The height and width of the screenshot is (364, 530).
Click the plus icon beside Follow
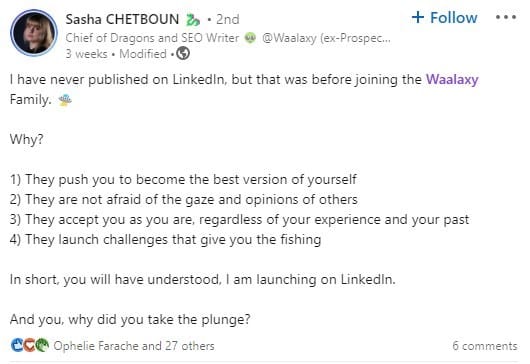coord(418,18)
